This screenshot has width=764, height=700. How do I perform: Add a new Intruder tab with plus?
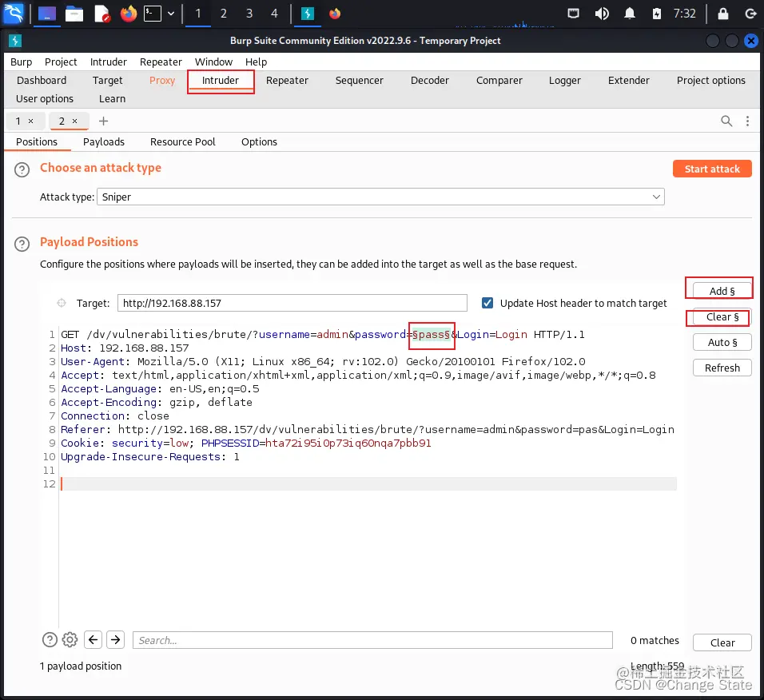click(103, 121)
